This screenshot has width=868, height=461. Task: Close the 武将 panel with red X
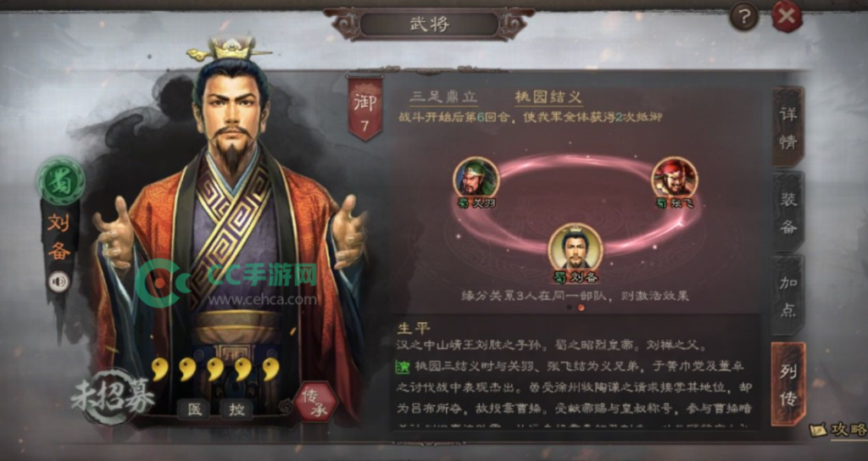pos(787,17)
